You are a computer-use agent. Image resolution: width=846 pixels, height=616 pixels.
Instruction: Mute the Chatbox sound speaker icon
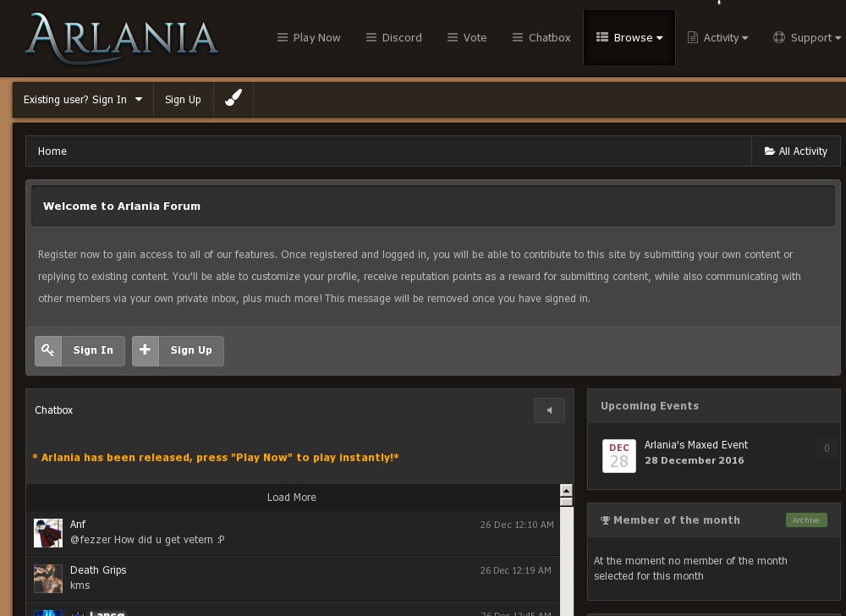[x=549, y=410]
